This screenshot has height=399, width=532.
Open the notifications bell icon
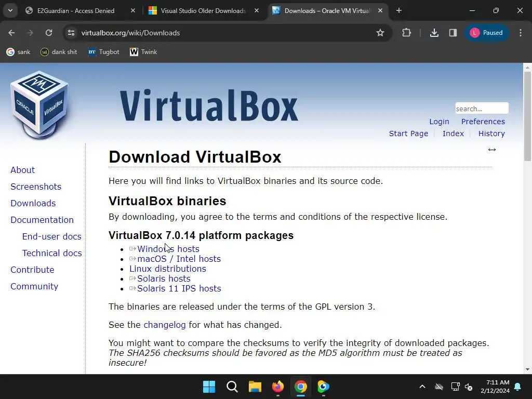tap(518, 387)
